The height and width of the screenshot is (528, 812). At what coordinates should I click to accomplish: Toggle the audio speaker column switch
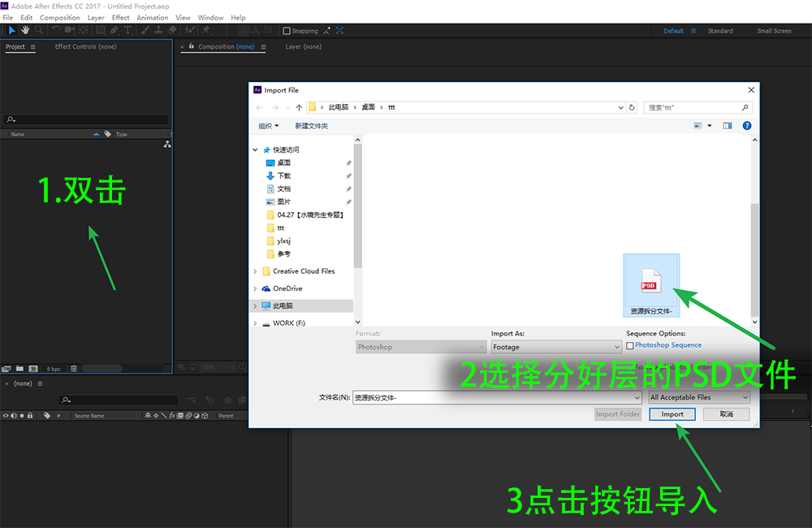(x=14, y=416)
